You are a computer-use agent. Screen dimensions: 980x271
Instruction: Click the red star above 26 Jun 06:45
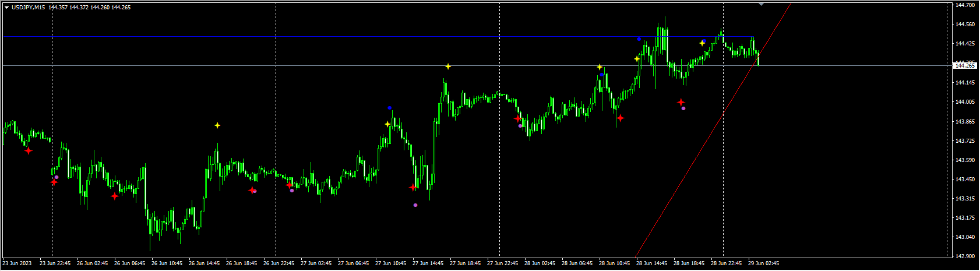pyautogui.click(x=115, y=196)
